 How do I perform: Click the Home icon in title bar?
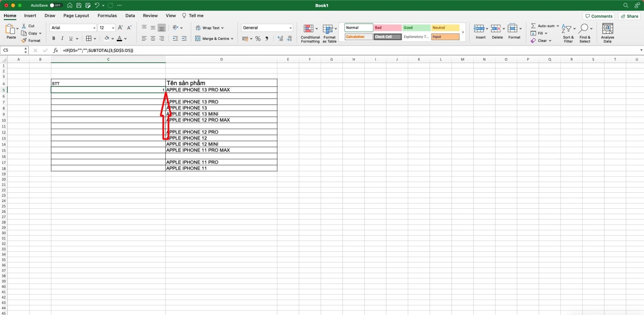tap(70, 5)
